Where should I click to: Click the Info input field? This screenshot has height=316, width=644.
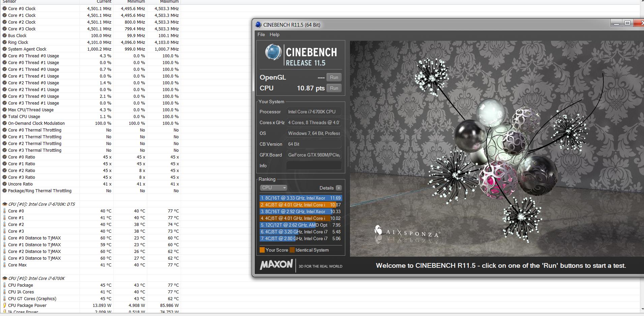(x=314, y=166)
